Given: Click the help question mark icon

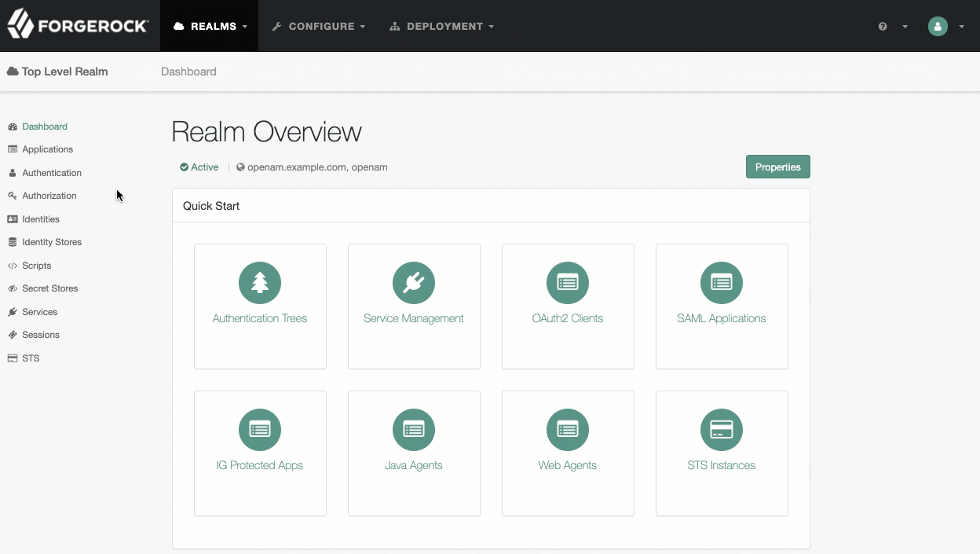Looking at the screenshot, I should 883,27.
